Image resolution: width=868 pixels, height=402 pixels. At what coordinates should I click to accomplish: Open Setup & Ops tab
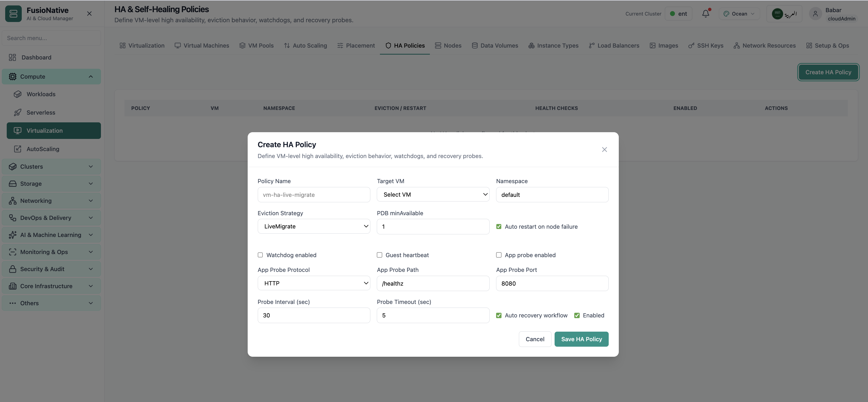point(827,46)
